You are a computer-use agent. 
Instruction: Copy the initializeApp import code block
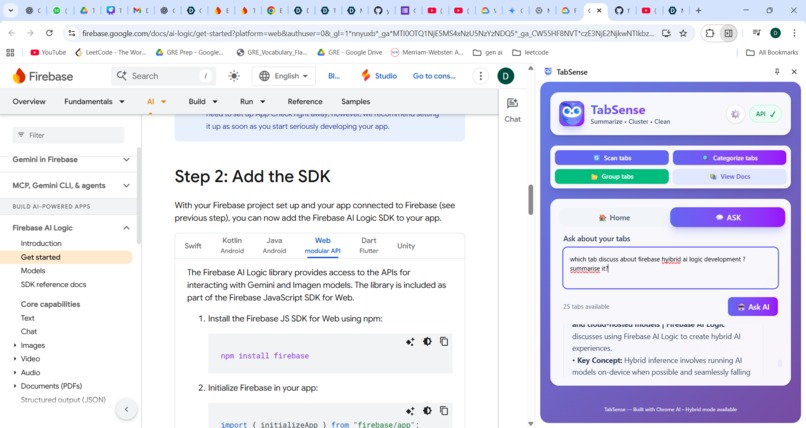[x=444, y=411]
